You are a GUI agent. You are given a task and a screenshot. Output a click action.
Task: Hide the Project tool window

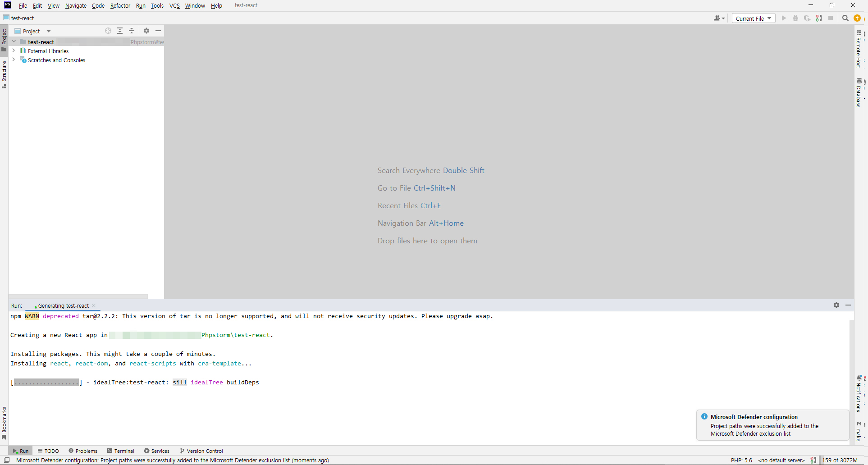tap(158, 31)
